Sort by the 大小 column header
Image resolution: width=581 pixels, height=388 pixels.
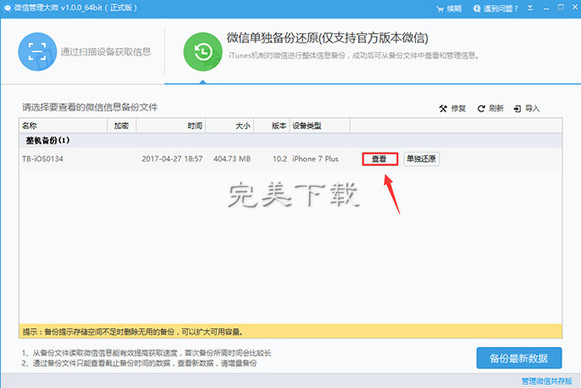229,126
